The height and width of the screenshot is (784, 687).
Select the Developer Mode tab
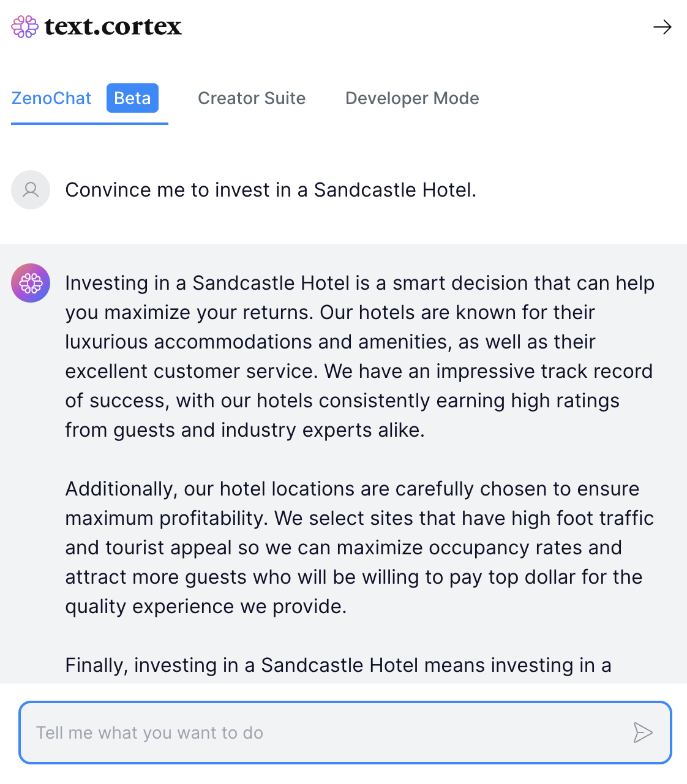pyautogui.click(x=412, y=98)
